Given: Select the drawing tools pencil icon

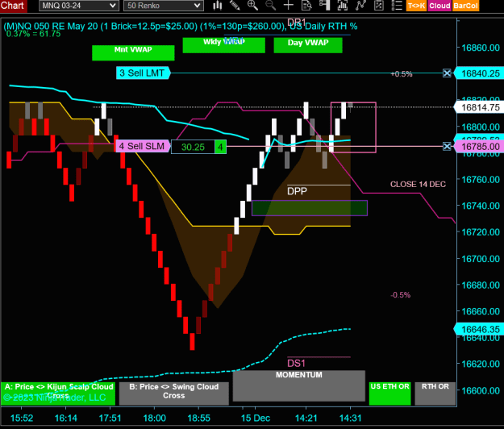Looking at the screenshot, I should tap(235, 6).
